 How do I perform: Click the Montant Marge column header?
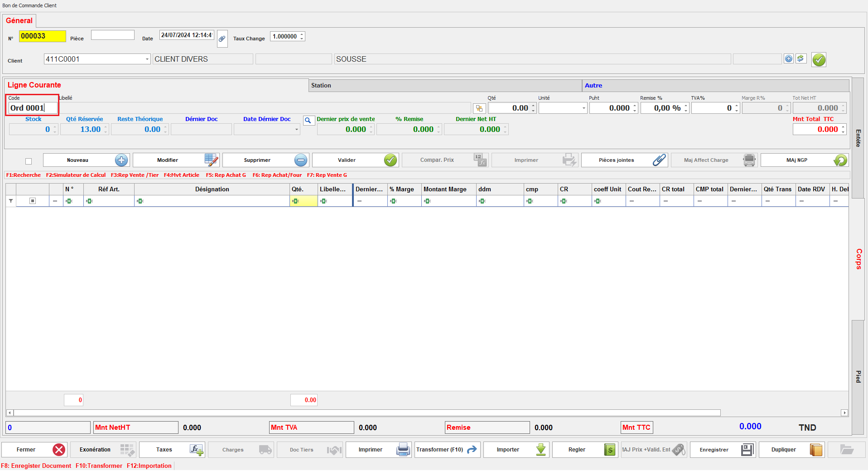tap(449, 189)
